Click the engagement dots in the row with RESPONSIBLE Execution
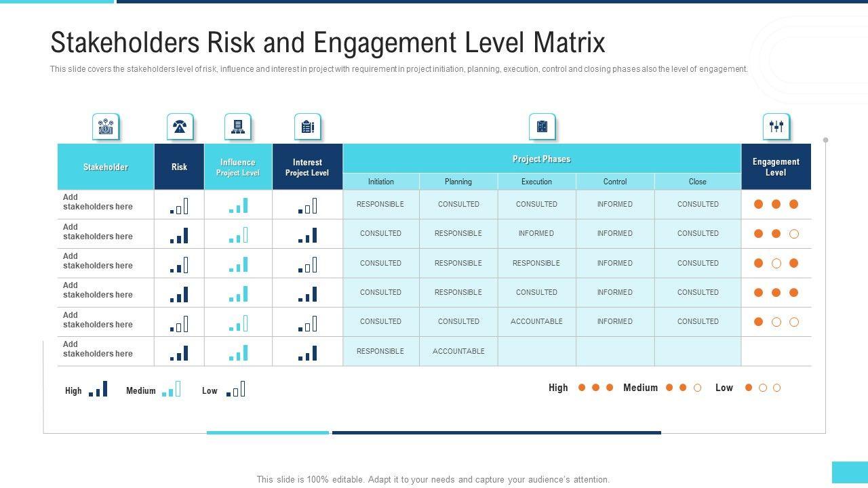 coord(776,263)
